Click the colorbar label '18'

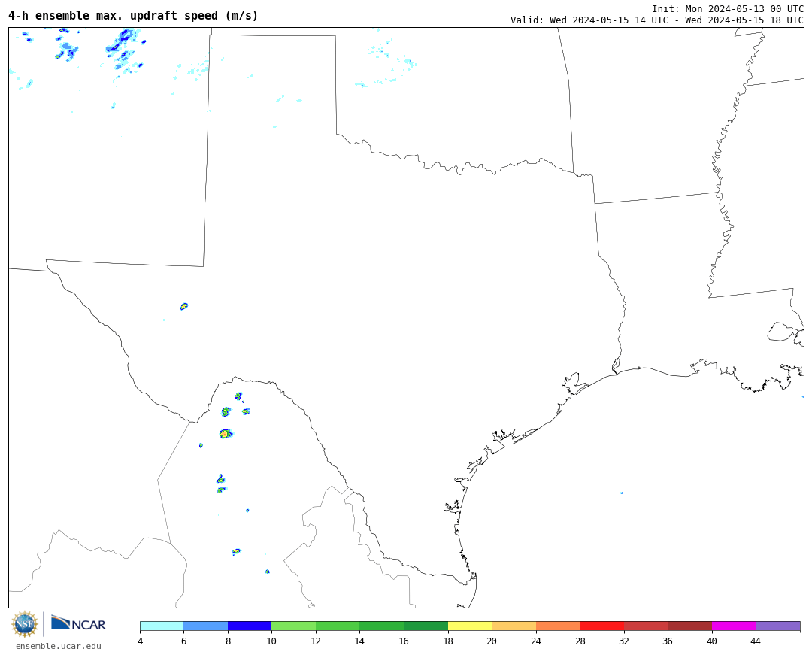click(x=448, y=641)
